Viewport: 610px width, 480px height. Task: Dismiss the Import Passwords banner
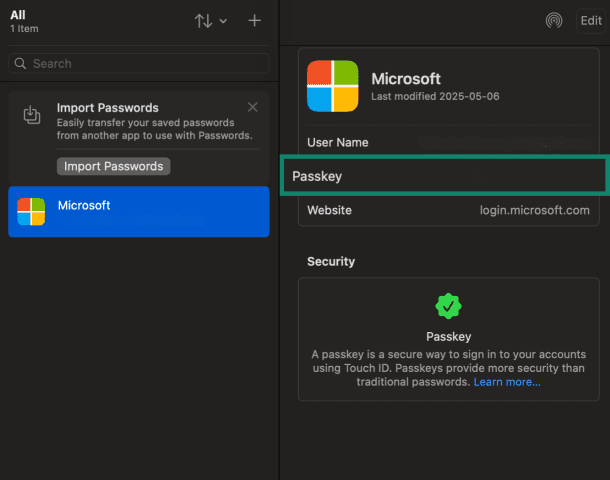pyautogui.click(x=252, y=107)
